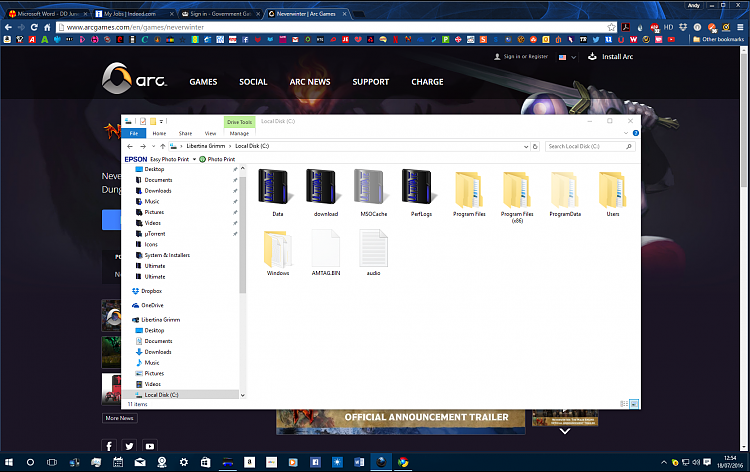Expand the page's down chevron below trailer
750x472 pixels.
pos(565,431)
